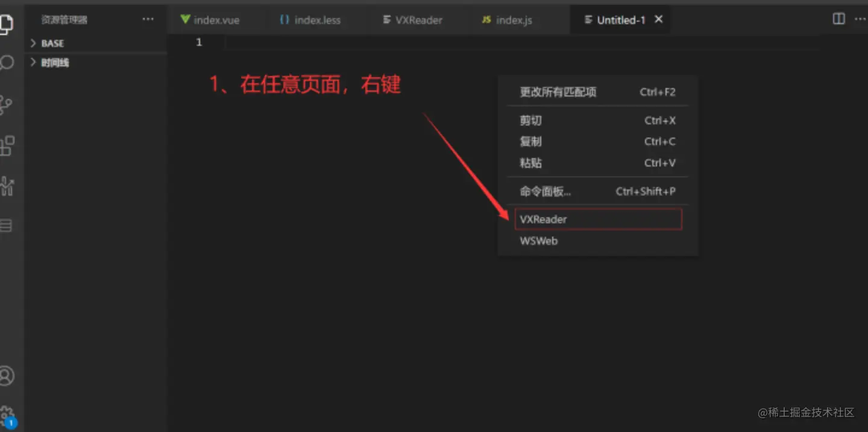Open 命令面板... from context menu
This screenshot has height=432, width=868.
click(597, 191)
